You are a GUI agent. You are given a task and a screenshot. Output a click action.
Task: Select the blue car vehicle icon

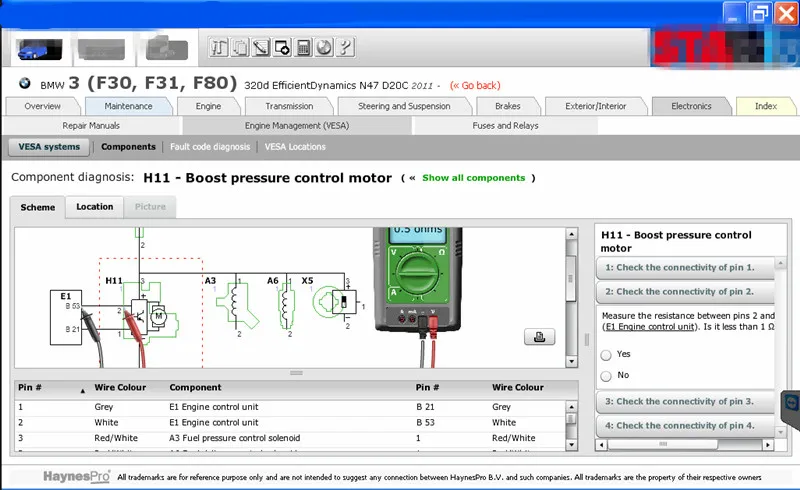click(39, 49)
